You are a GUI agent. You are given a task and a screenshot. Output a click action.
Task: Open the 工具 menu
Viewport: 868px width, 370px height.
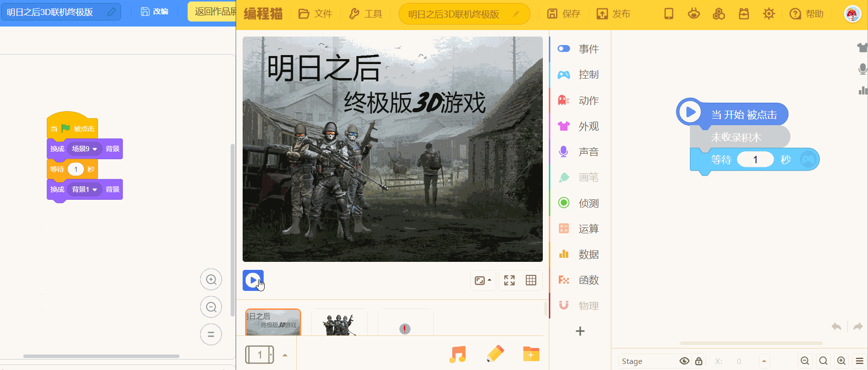tap(366, 14)
